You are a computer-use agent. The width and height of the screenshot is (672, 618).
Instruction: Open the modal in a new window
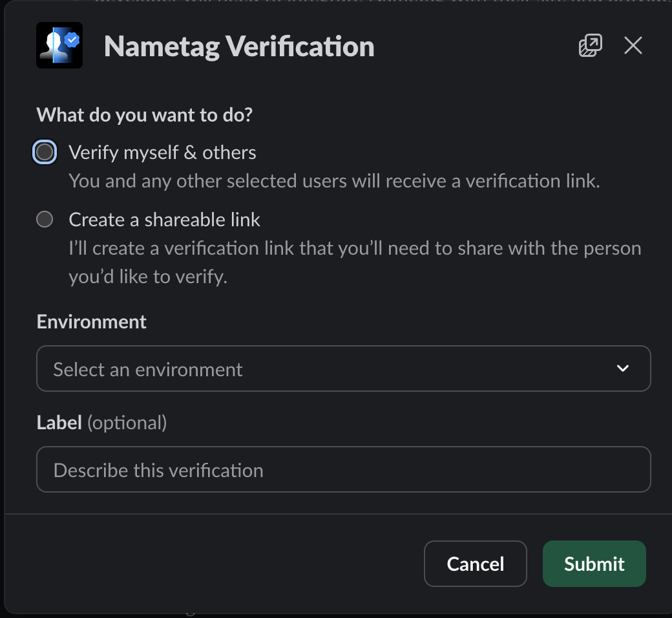590,45
